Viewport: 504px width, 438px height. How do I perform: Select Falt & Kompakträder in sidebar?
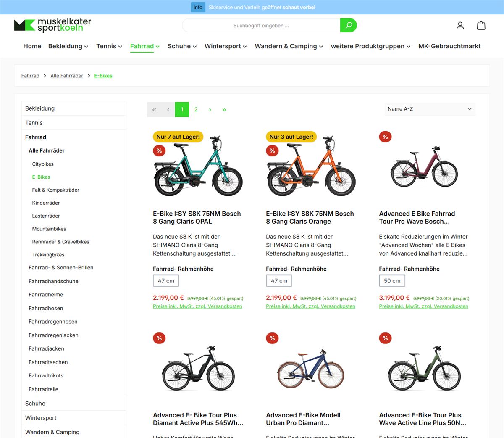pos(55,190)
